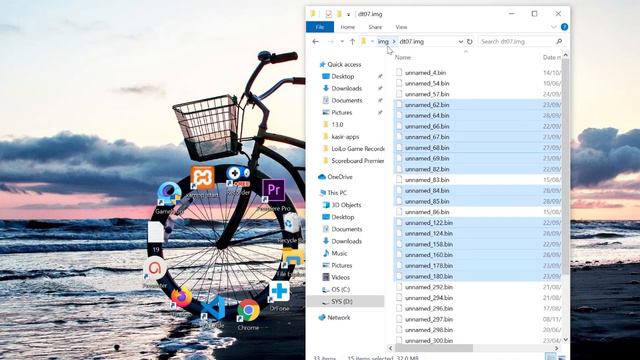Switch to the Share ribbon tab
The width and height of the screenshot is (640, 360).
click(x=375, y=27)
